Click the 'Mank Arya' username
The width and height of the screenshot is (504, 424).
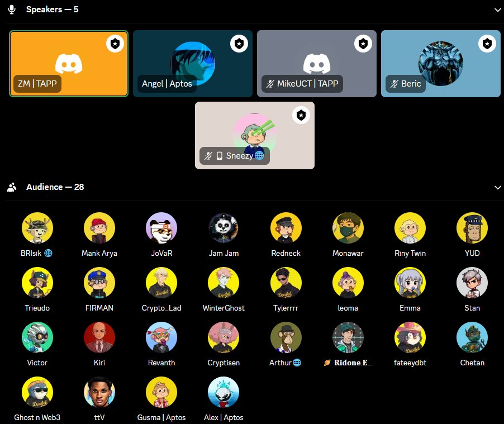[99, 253]
